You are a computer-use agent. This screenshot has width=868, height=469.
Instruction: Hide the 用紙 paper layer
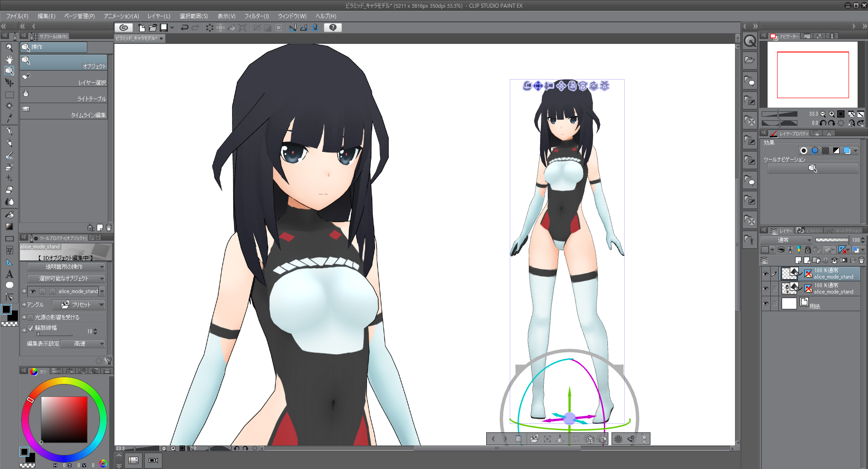click(765, 303)
